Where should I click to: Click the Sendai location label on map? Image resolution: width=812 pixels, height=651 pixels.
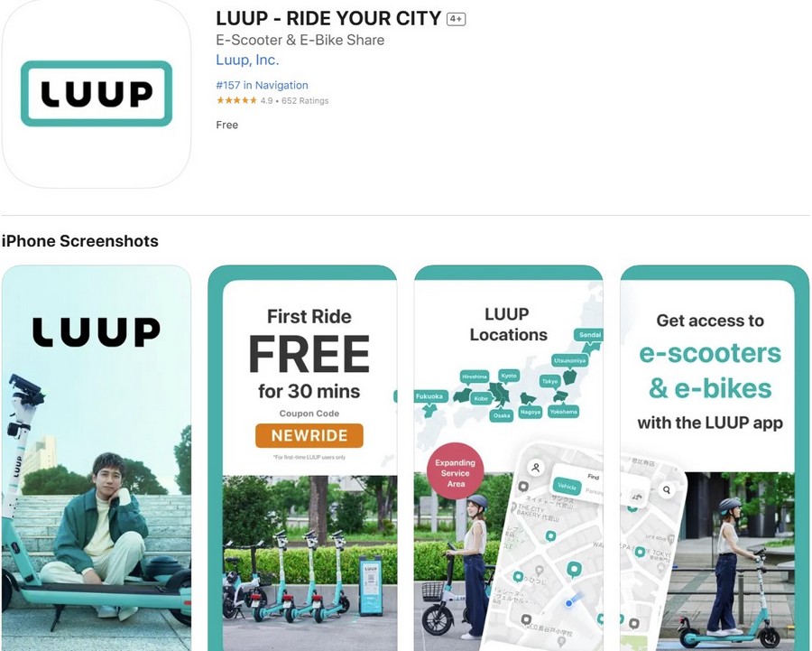pyautogui.click(x=589, y=335)
